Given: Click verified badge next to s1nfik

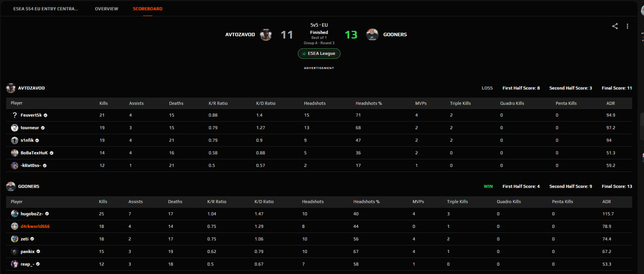Looking at the screenshot, I should tap(36, 140).
